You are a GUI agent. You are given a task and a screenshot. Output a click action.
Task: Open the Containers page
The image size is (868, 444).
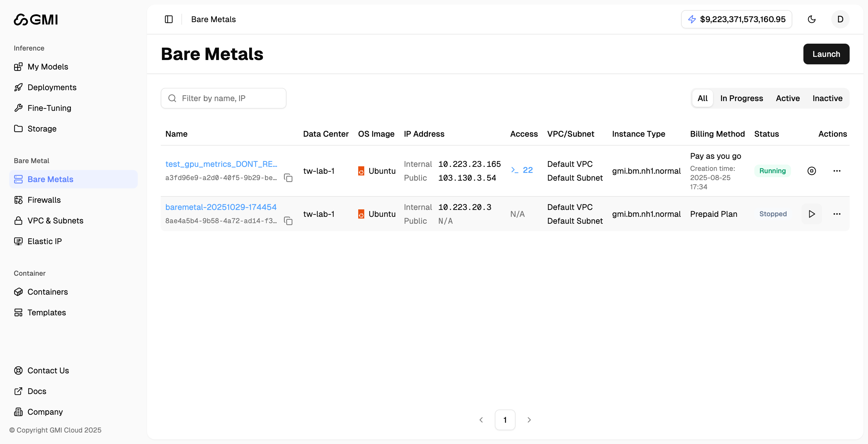(48, 292)
